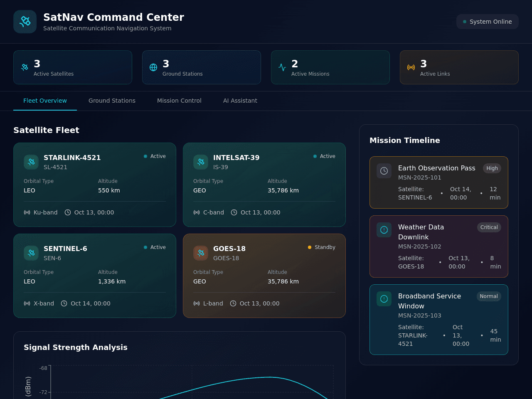Open the Active Satellites stat card
Image resolution: width=532 pixels, height=399 pixels.
(73, 67)
